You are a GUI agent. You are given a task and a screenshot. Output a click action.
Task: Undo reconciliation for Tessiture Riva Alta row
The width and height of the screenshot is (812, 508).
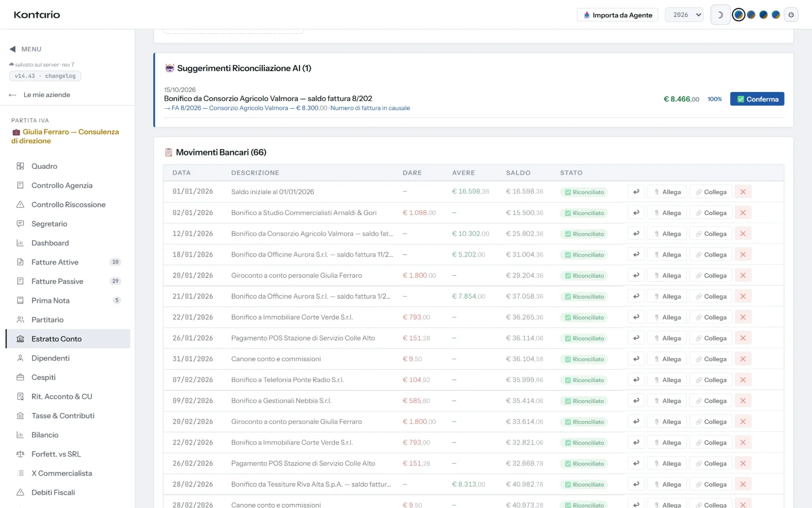(x=636, y=484)
